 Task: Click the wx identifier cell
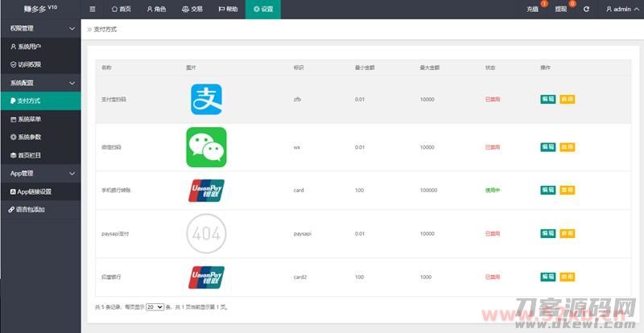point(297,147)
